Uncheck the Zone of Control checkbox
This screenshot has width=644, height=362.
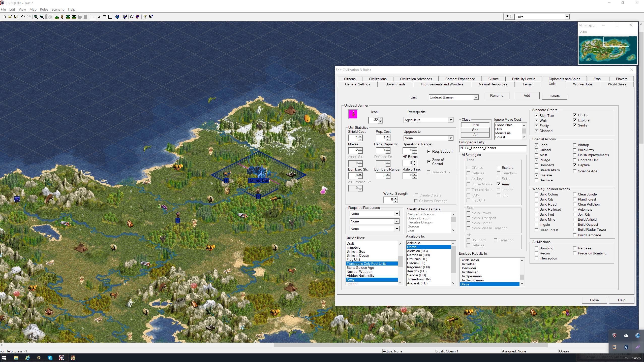pos(429,161)
